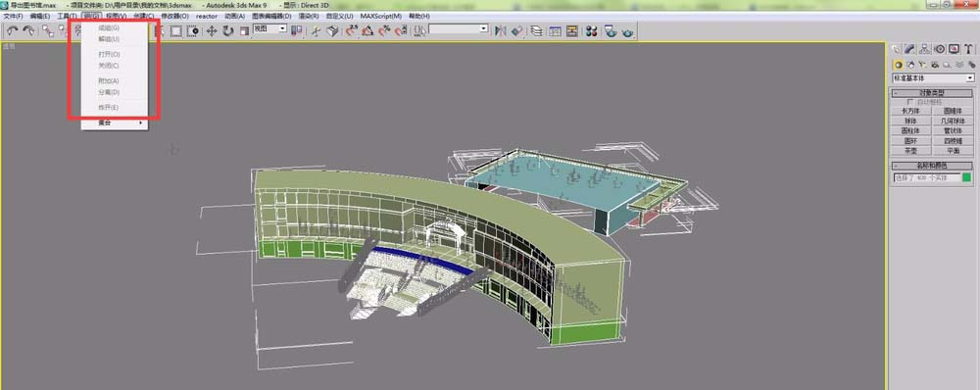This screenshot has width=980, height=390.
Task: Select the Lights category icon
Action: (x=922, y=65)
